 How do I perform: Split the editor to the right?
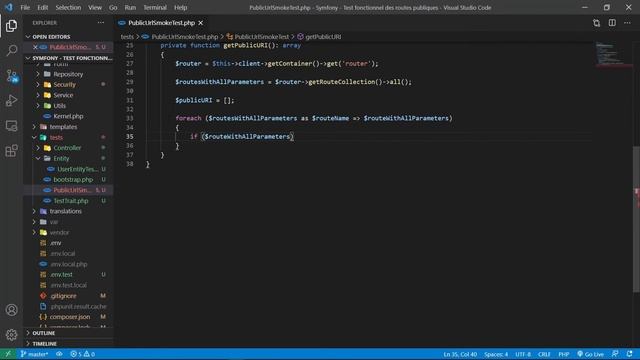pyautogui.click(x=612, y=23)
